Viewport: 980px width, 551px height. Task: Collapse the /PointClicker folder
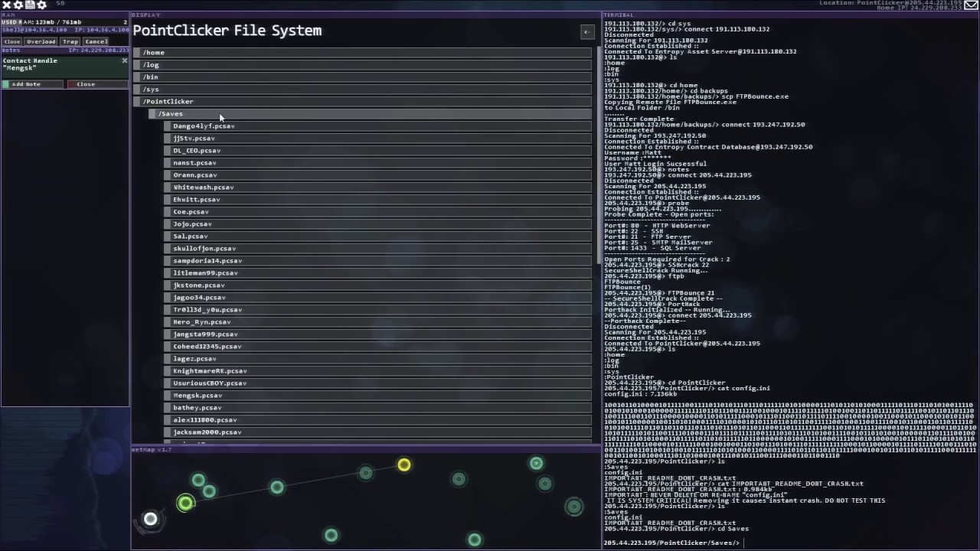(x=362, y=102)
